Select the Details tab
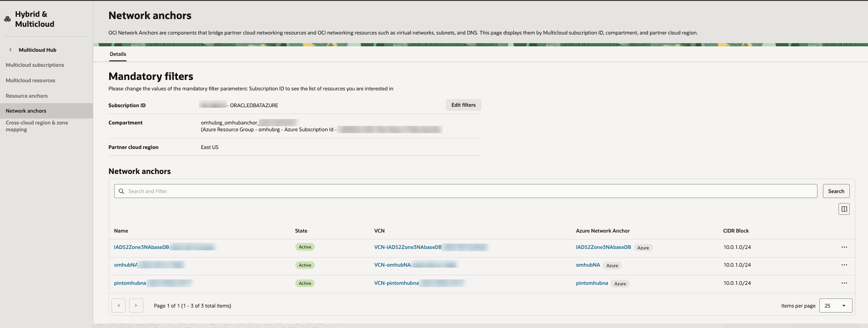The height and width of the screenshot is (328, 868). [x=118, y=54]
